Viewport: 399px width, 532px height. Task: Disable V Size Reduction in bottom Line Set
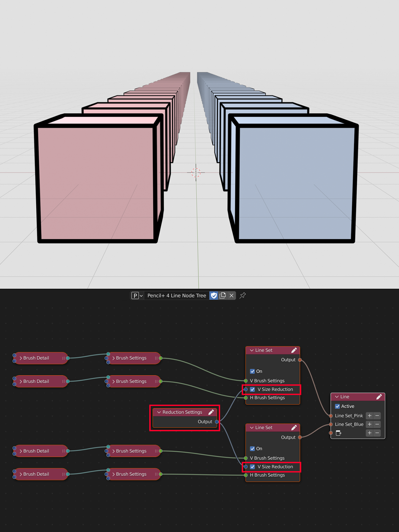(x=252, y=467)
